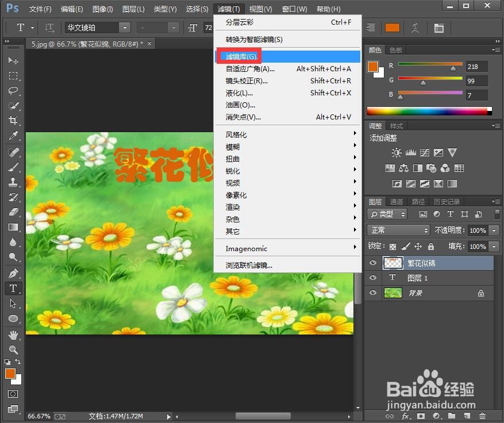
Task: Open the warp text options
Action: (415, 28)
